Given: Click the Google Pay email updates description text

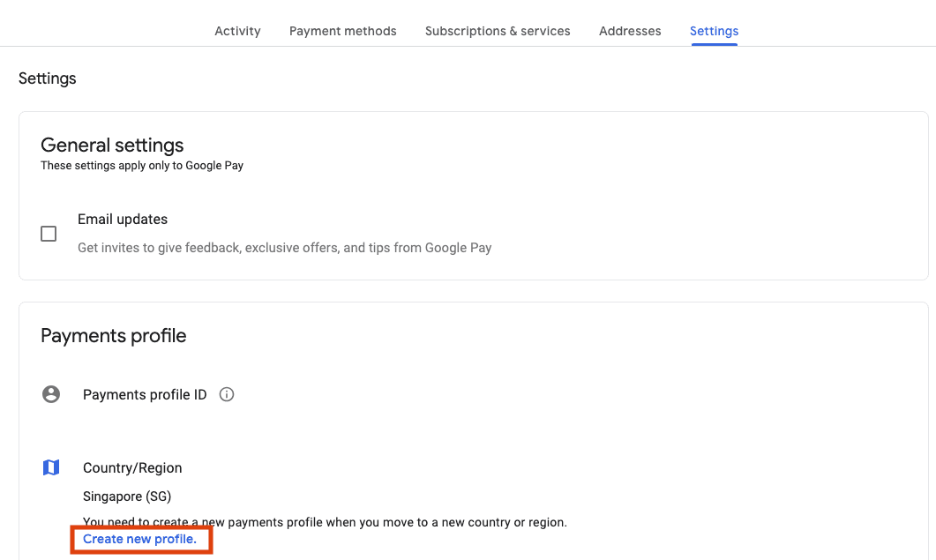Looking at the screenshot, I should pos(284,248).
